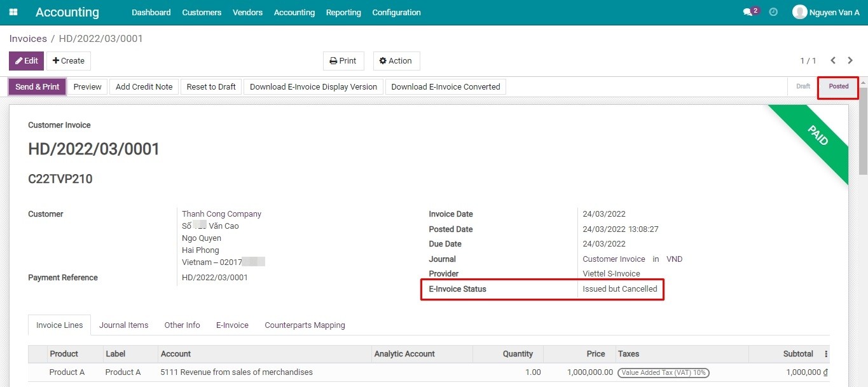Click the Send & Print button
Image resolution: width=868 pixels, height=387 pixels.
(36, 86)
